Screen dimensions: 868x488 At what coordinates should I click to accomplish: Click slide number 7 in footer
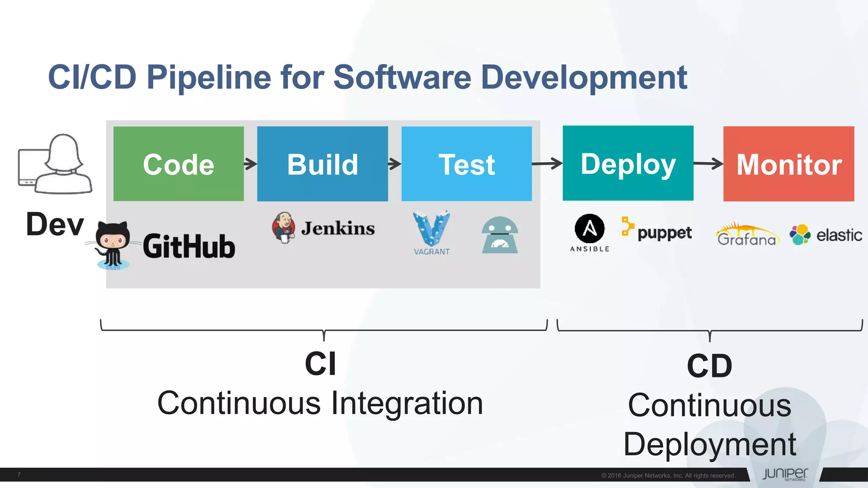(19, 474)
